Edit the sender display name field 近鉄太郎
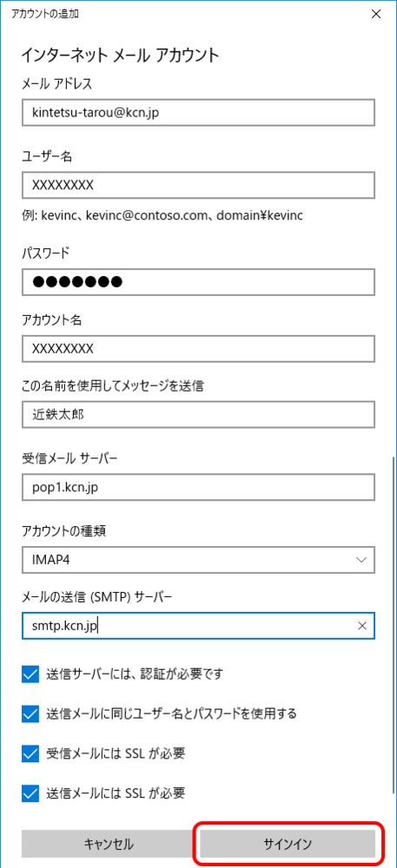 198,415
